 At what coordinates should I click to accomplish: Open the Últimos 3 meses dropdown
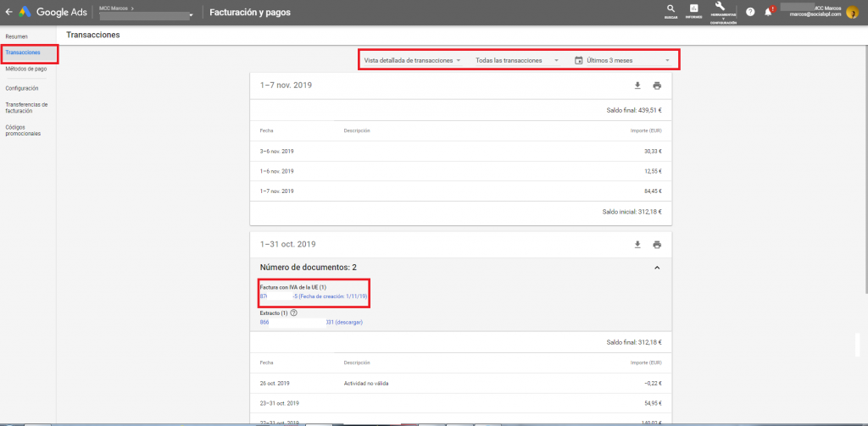click(628, 60)
